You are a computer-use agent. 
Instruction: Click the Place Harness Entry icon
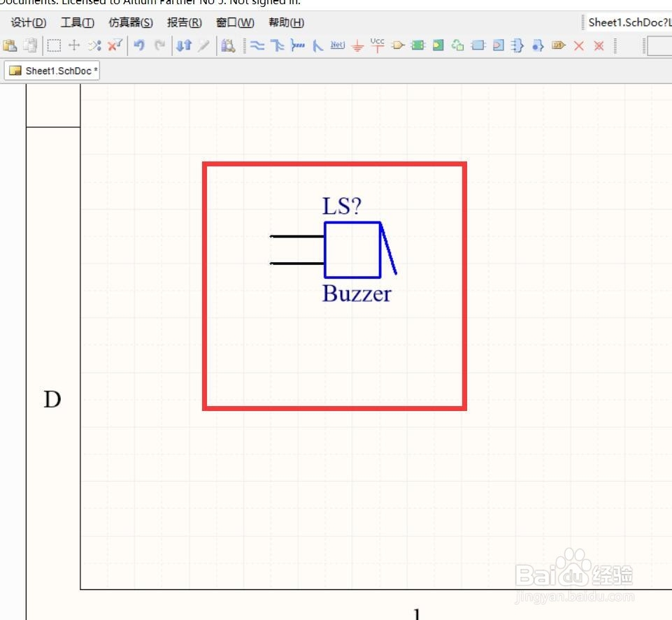click(x=499, y=45)
